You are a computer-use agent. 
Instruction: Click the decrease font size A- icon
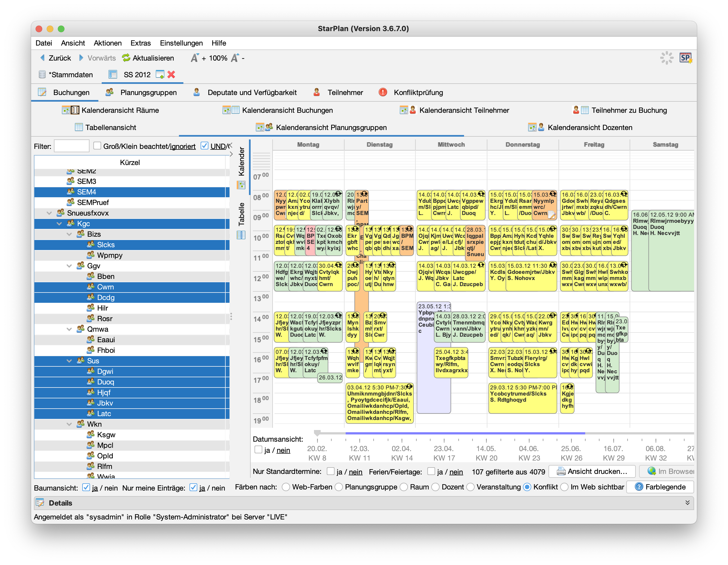(x=235, y=58)
